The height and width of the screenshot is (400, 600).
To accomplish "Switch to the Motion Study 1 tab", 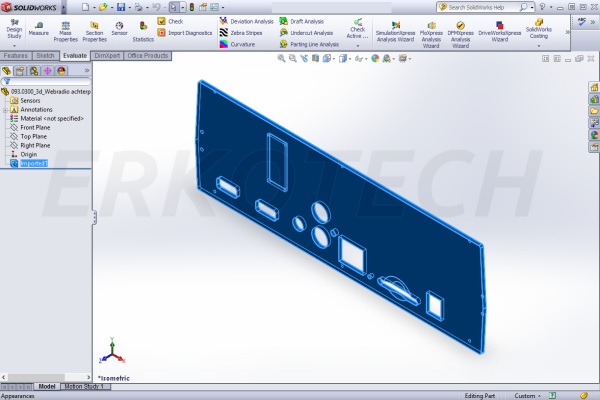I will tap(87, 386).
